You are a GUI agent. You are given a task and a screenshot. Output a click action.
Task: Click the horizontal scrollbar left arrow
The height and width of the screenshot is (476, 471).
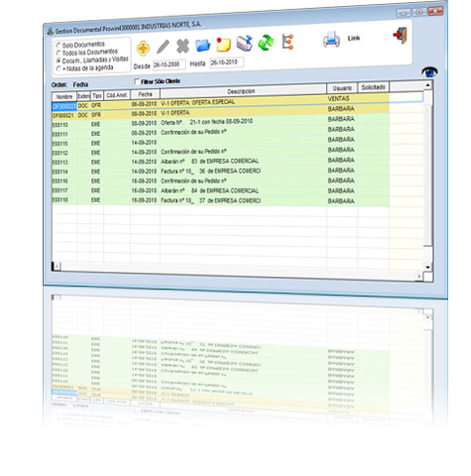57,266
